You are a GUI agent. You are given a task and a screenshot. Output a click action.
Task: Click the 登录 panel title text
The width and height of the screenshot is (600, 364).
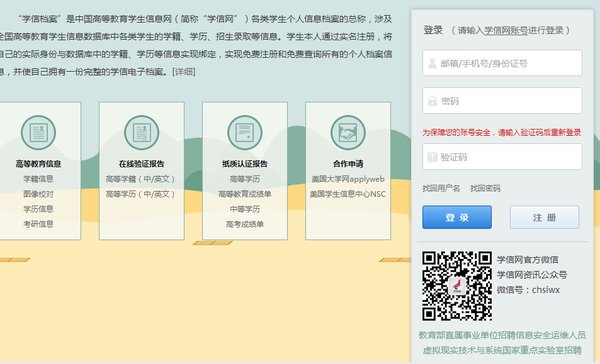coord(433,30)
